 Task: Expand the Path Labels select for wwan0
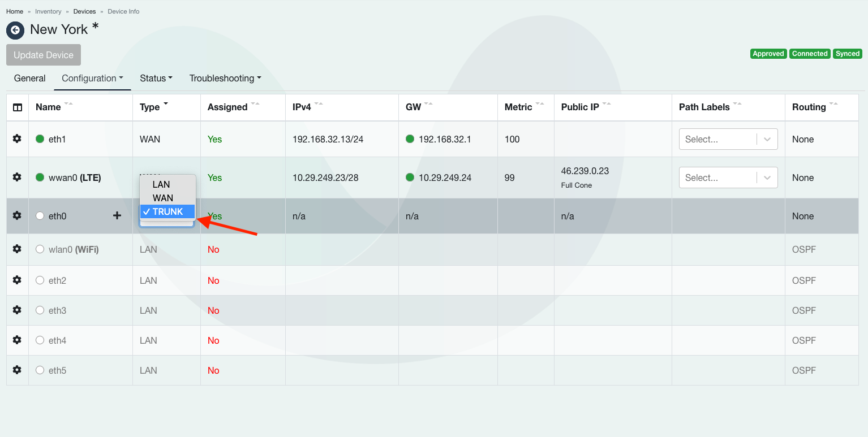pyautogui.click(x=728, y=178)
